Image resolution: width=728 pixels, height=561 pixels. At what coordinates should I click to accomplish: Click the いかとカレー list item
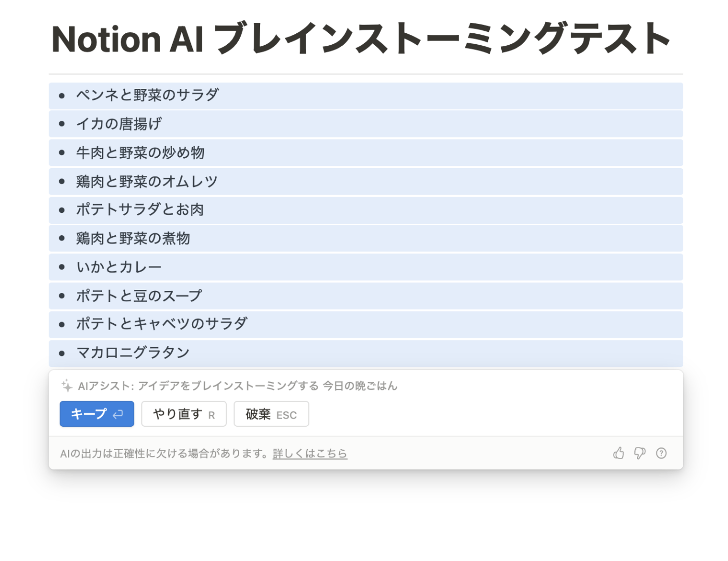click(366, 267)
